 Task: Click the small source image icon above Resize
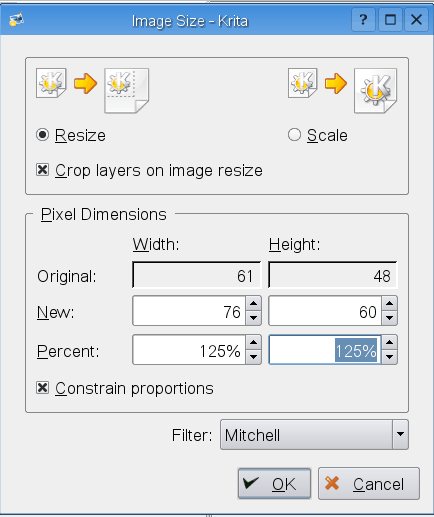(51, 83)
